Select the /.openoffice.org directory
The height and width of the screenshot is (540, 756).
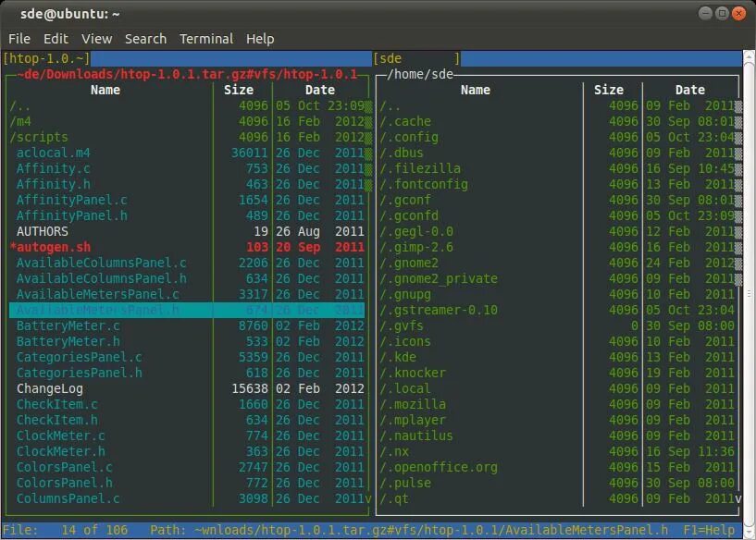pyautogui.click(x=557, y=468)
